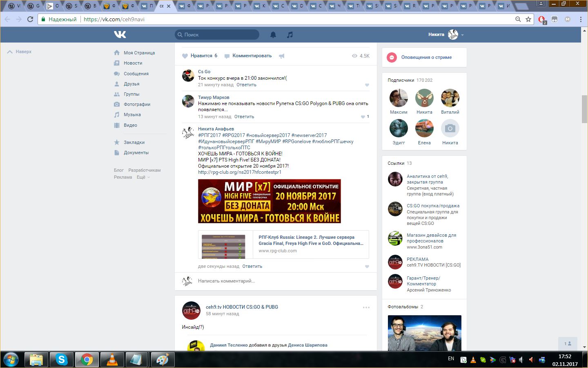588x368 pixels.
Task: Click the share megaphone icon under the post
Action: tap(282, 56)
